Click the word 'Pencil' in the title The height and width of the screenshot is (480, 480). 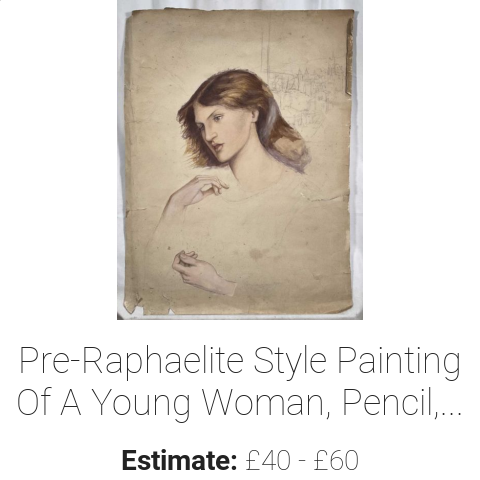click(390, 402)
